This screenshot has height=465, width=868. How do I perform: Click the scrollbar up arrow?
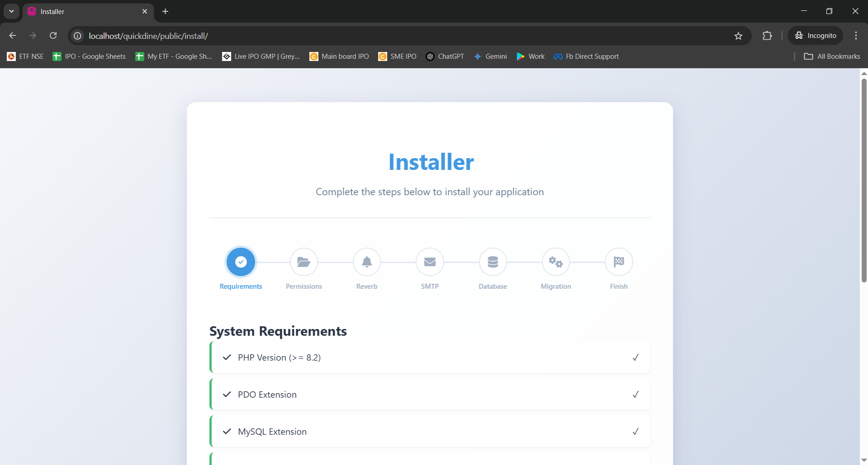point(864,73)
